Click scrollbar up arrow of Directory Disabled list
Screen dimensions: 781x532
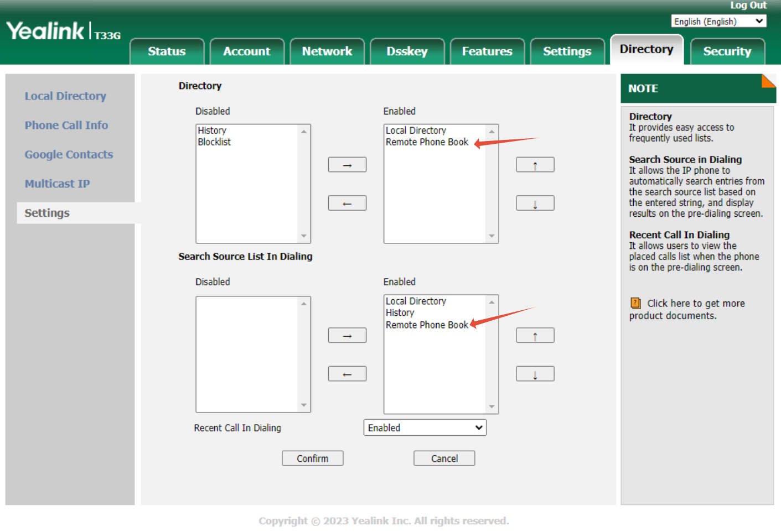pyautogui.click(x=304, y=132)
